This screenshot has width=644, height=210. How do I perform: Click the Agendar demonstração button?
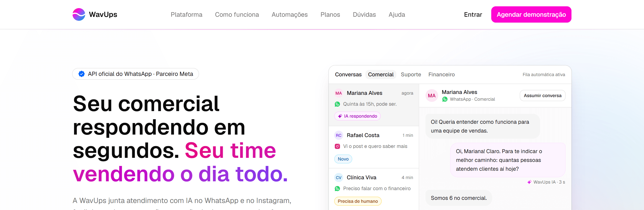coord(531,14)
